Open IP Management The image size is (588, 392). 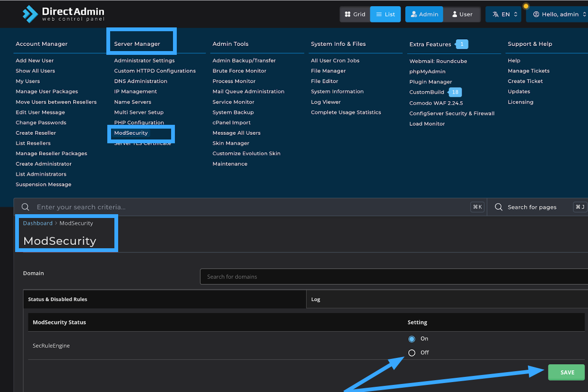coord(135,92)
